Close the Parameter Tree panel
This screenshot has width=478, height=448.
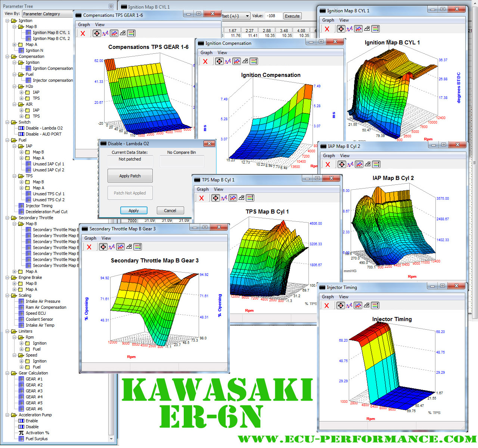[x=111, y=6]
